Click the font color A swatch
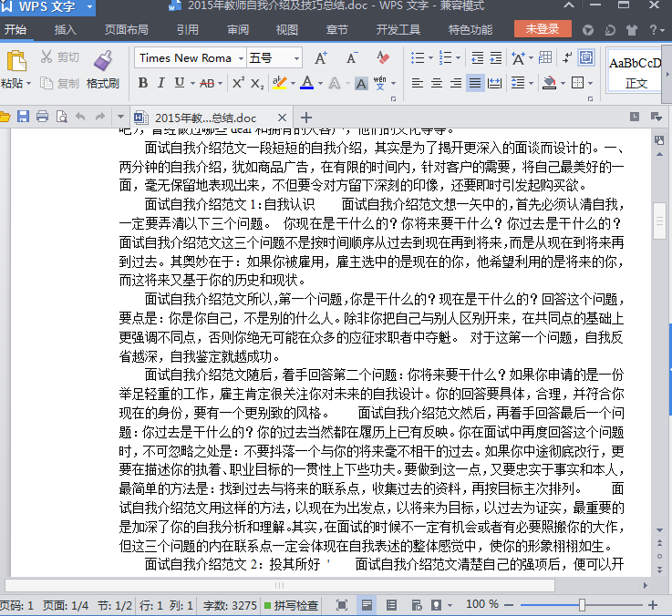 point(307,83)
